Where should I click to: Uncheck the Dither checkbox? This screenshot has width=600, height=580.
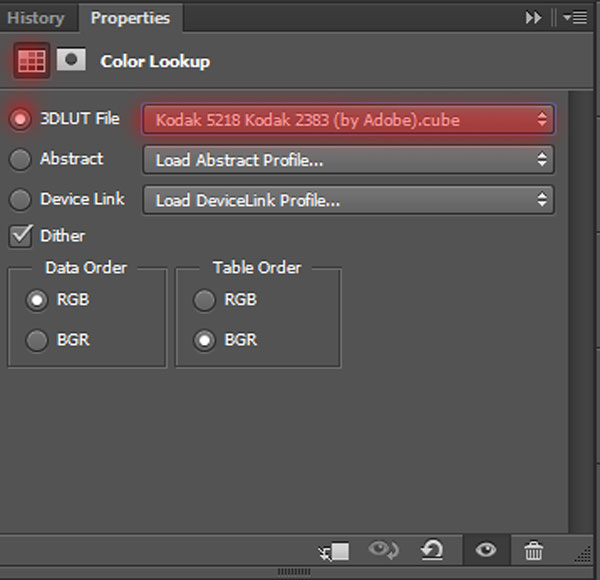click(x=20, y=236)
